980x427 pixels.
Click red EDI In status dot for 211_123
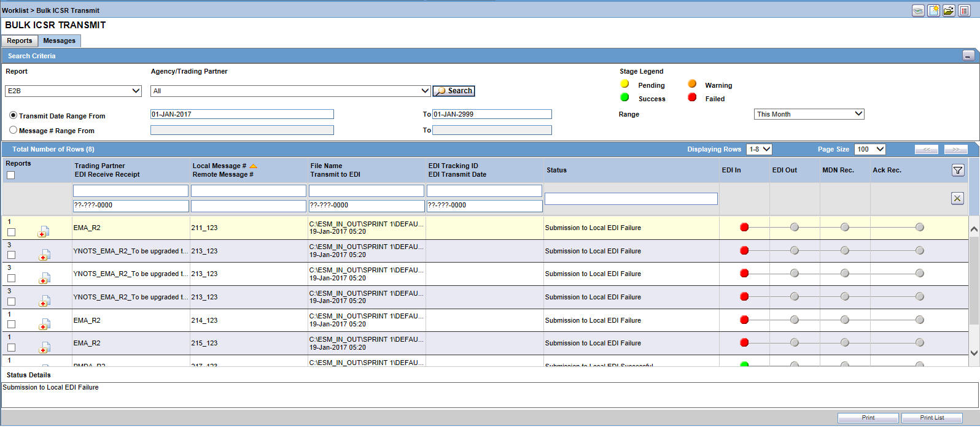pos(744,227)
